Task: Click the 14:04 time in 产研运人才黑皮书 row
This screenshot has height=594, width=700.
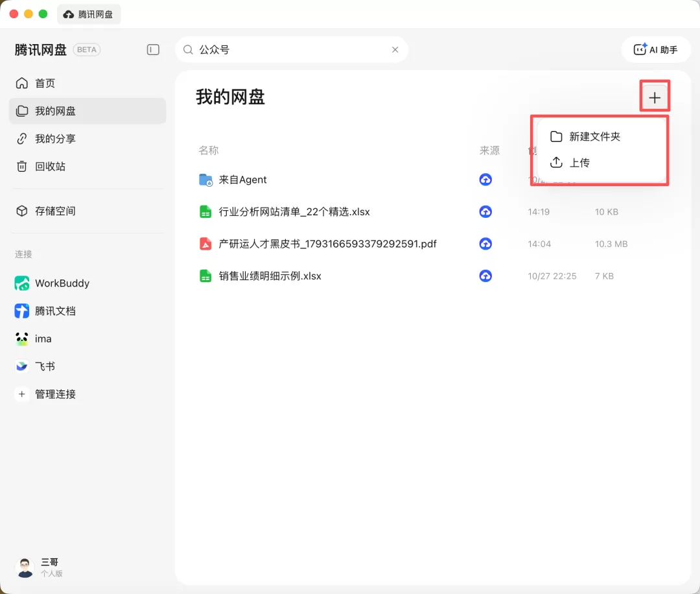Action: (539, 244)
